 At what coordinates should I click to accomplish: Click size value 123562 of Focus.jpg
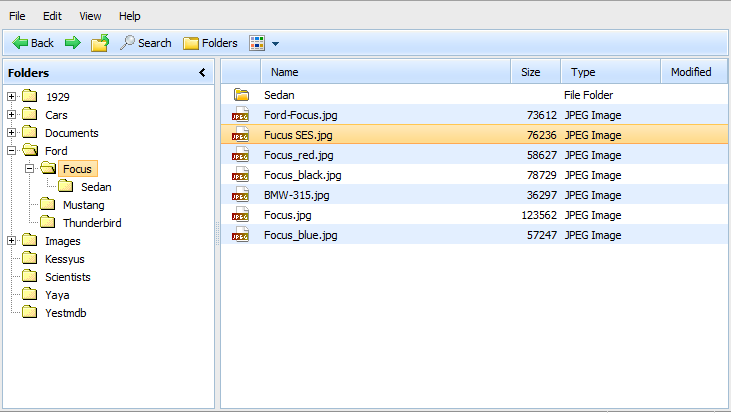539,215
